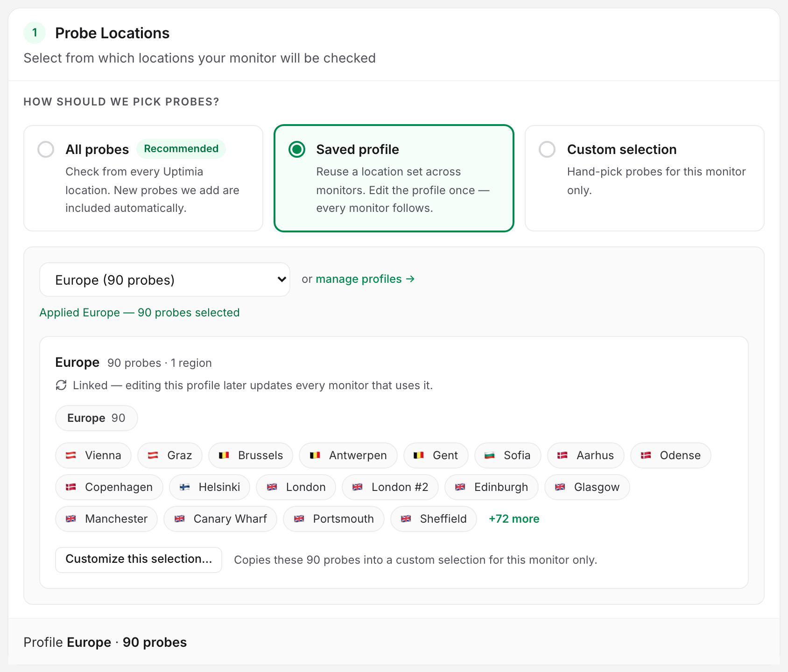Open the Europe (90 probes) profile dropdown

165,280
